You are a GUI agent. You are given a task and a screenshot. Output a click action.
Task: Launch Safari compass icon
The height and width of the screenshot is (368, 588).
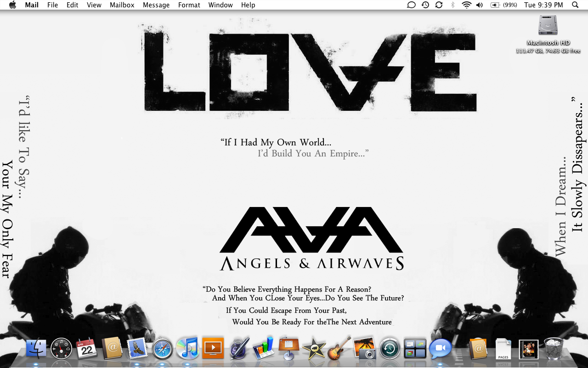tap(162, 349)
